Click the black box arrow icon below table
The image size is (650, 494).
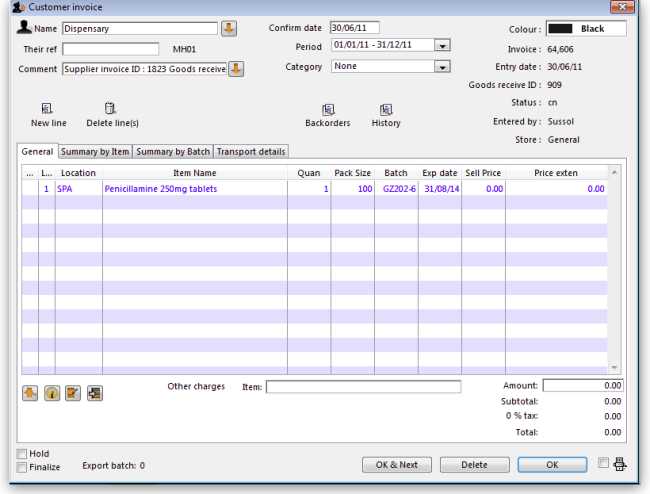pyautogui.click(x=94, y=393)
